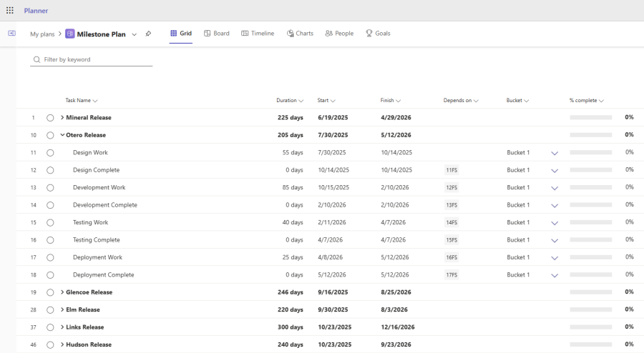Click the 17FS dependency tag
This screenshot has height=353, width=644.
coord(452,275)
